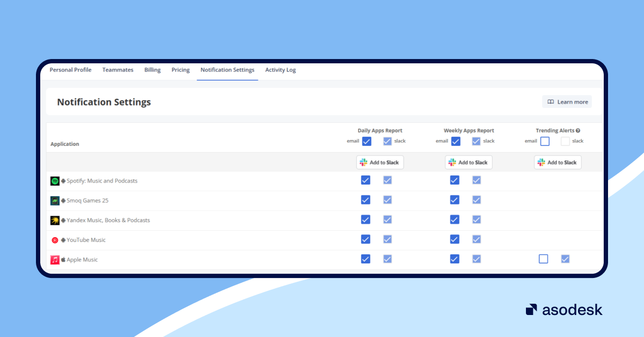This screenshot has height=337, width=644.
Task: Click the Trending Alerts help question icon
Action: (x=578, y=130)
